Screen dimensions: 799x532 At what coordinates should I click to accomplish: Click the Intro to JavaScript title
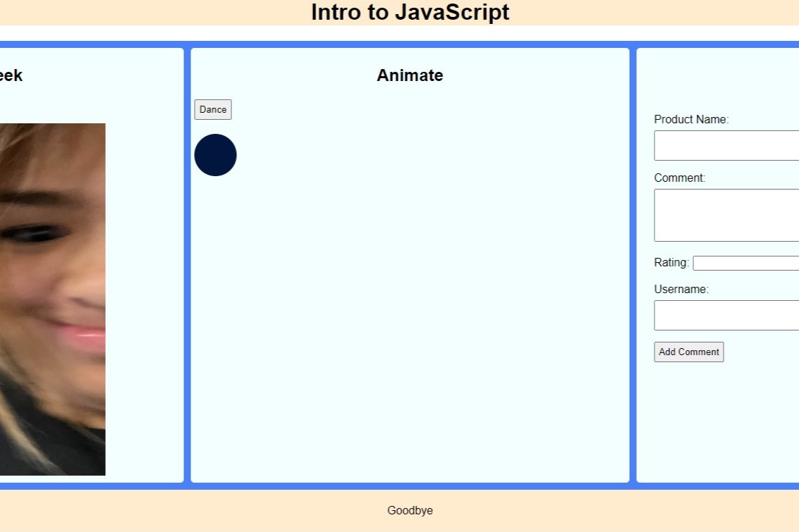[x=410, y=12]
